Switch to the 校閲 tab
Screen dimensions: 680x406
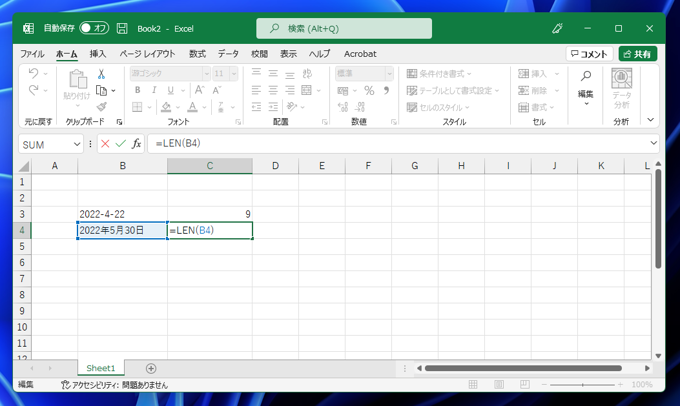(259, 54)
